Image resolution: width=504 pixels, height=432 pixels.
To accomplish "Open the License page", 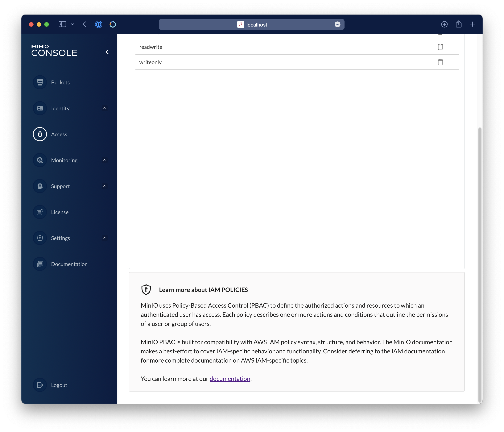I will click(x=60, y=212).
